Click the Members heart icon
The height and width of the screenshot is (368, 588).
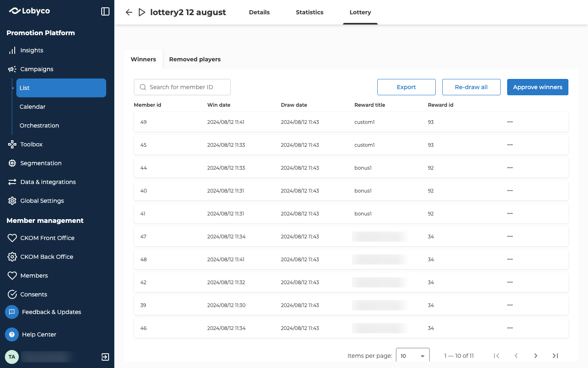pos(12,276)
